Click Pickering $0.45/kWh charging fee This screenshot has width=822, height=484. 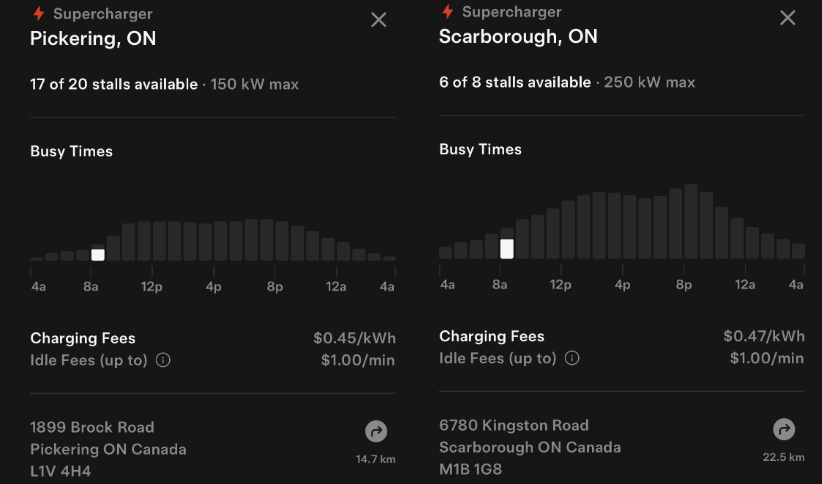click(354, 338)
